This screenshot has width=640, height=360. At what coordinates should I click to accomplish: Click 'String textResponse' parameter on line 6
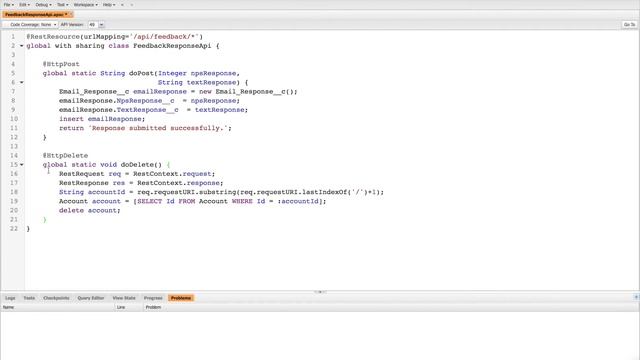197,82
